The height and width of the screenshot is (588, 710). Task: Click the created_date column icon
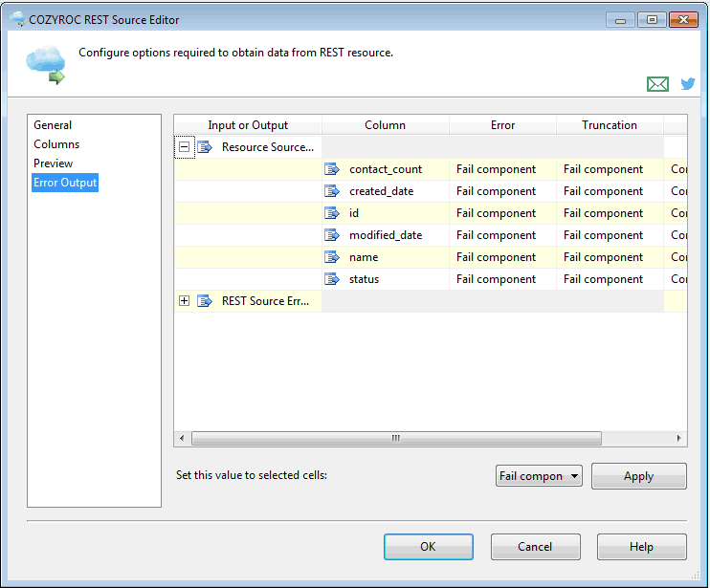coord(332,191)
